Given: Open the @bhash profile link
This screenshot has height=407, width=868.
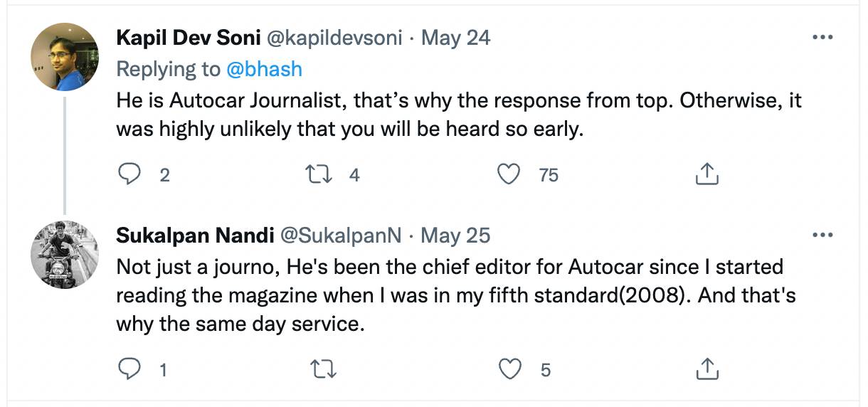Looking at the screenshot, I should [x=264, y=69].
